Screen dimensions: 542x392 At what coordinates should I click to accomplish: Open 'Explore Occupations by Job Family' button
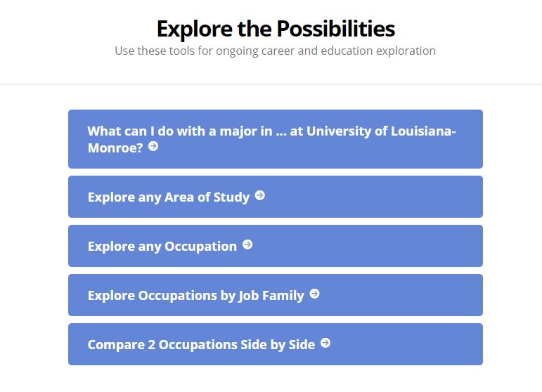(x=276, y=295)
